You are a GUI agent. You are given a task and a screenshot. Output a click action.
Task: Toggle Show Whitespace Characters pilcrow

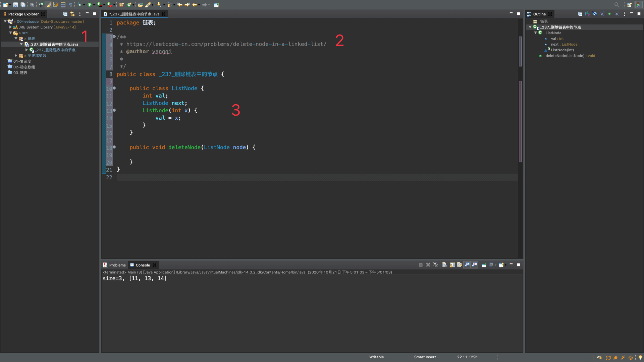70,5
